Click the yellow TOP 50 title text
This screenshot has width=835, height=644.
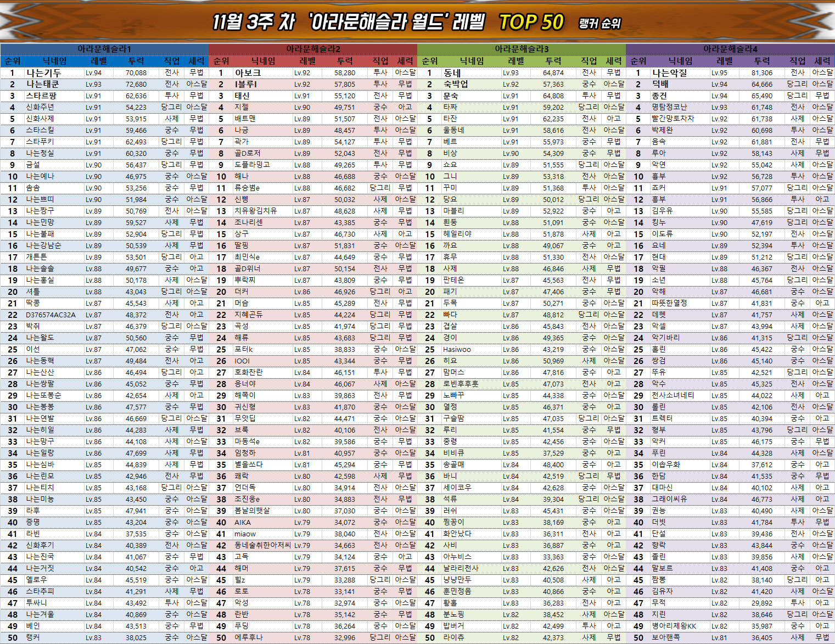531,23
